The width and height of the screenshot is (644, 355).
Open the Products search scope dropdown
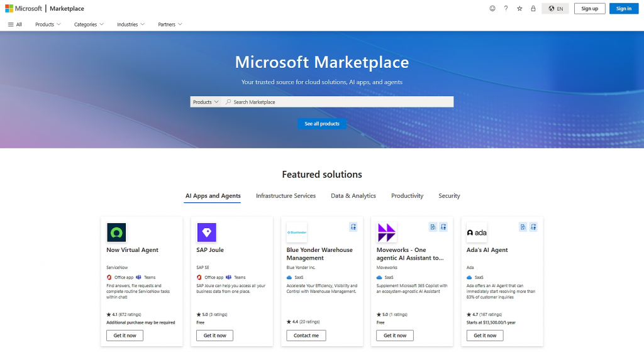coord(206,102)
